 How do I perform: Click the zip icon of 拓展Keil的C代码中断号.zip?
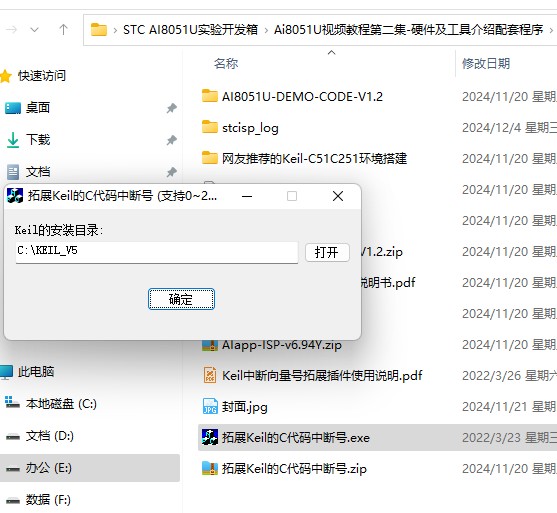pos(210,468)
